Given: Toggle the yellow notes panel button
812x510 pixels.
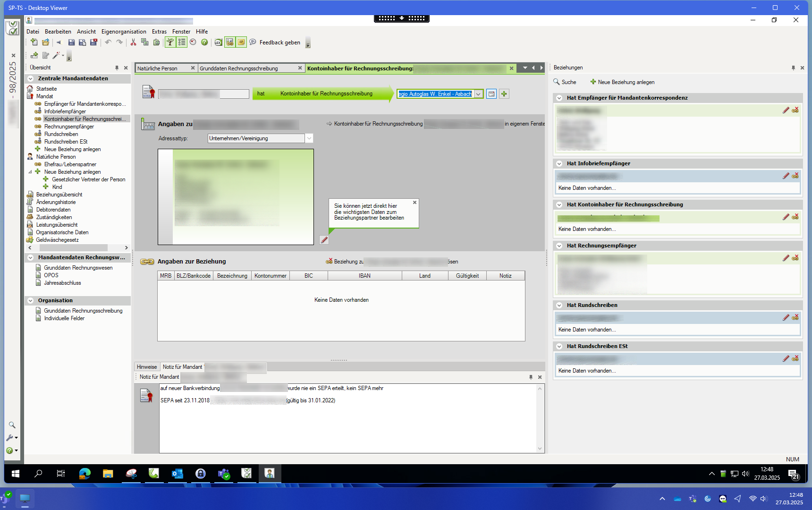Looking at the screenshot, I should 241,42.
